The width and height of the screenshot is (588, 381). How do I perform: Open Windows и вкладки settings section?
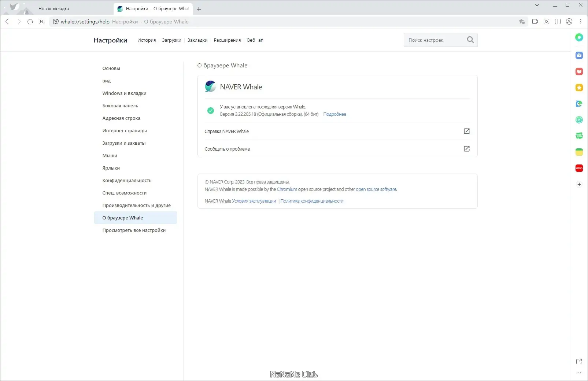135,93
